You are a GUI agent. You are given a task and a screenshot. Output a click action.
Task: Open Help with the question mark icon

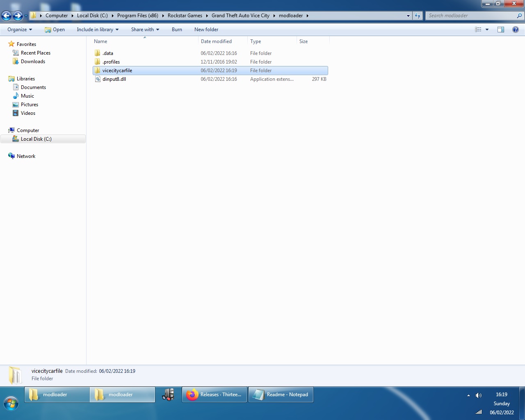[x=516, y=30]
